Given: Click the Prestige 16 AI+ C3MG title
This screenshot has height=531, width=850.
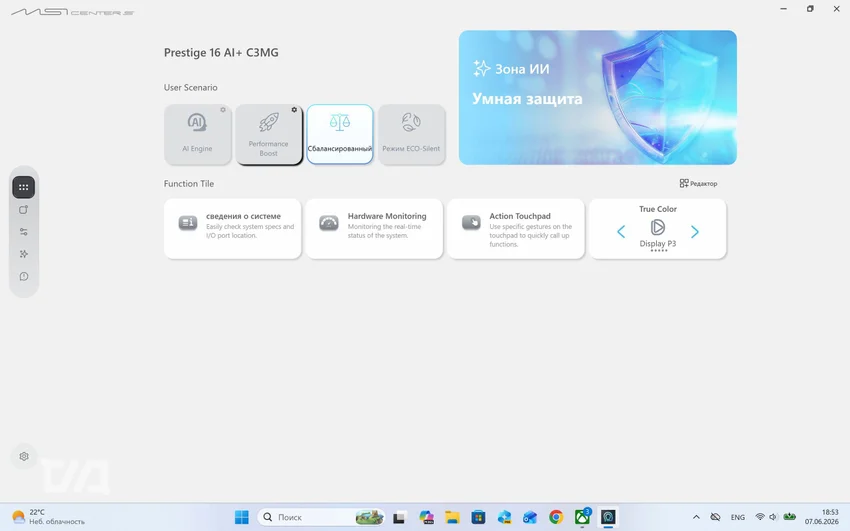Looking at the screenshot, I should (x=221, y=53).
